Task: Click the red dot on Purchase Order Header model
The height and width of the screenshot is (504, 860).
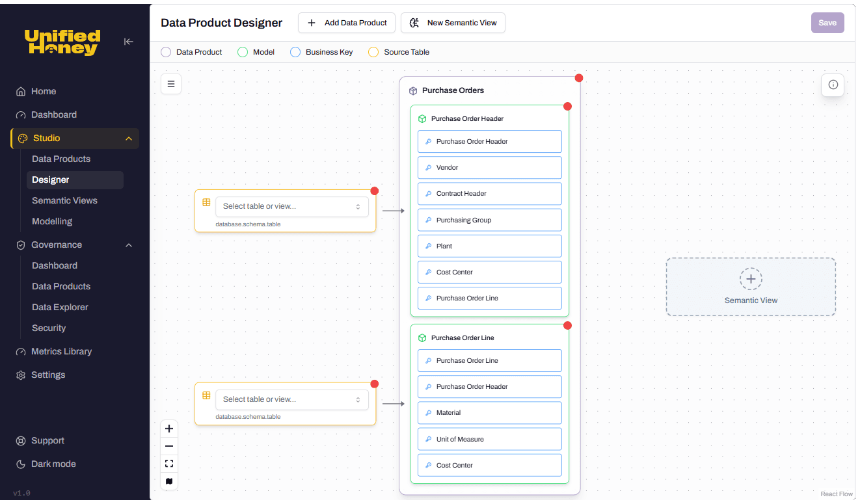Action: tap(567, 106)
